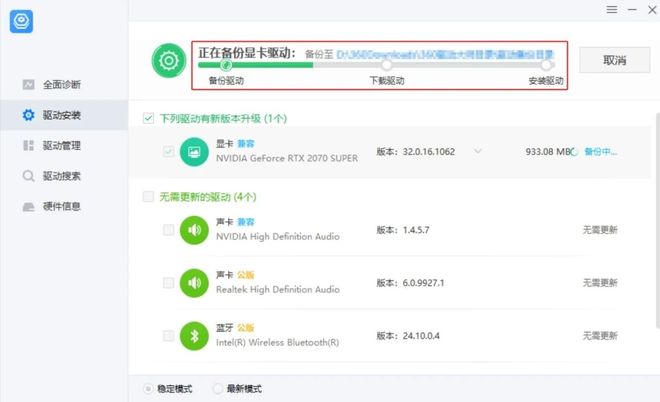Click the 版本: 1.4.5.7 text
660x402 pixels.
(403, 230)
